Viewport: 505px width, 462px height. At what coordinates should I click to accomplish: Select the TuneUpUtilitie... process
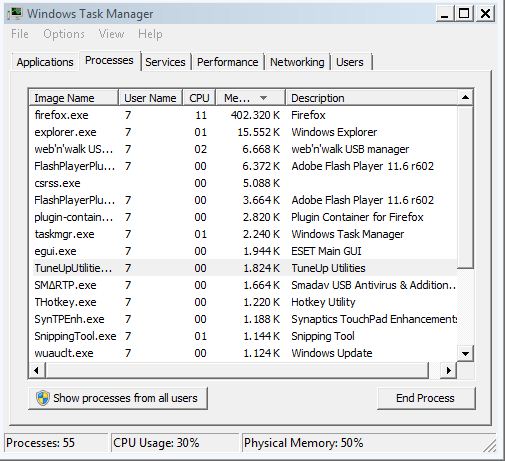pyautogui.click(x=243, y=268)
